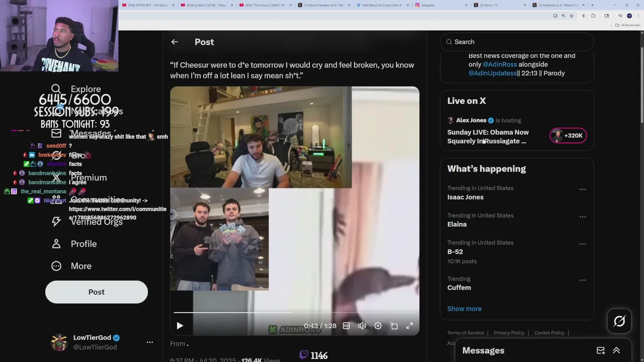Open Cookie Policy link
This screenshot has width=644, height=362.
coord(549,333)
